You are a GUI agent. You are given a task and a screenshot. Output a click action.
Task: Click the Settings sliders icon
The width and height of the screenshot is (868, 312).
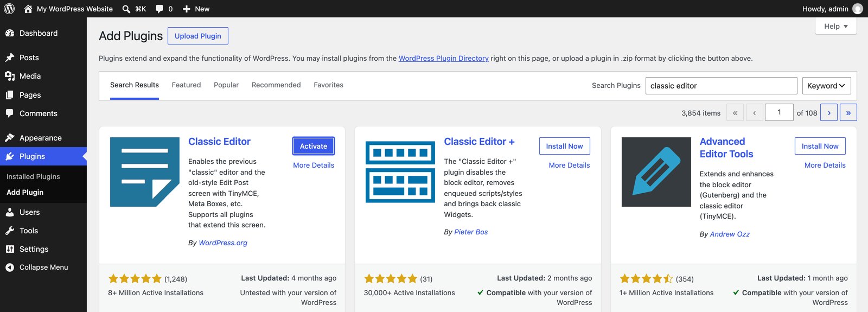[x=10, y=249]
